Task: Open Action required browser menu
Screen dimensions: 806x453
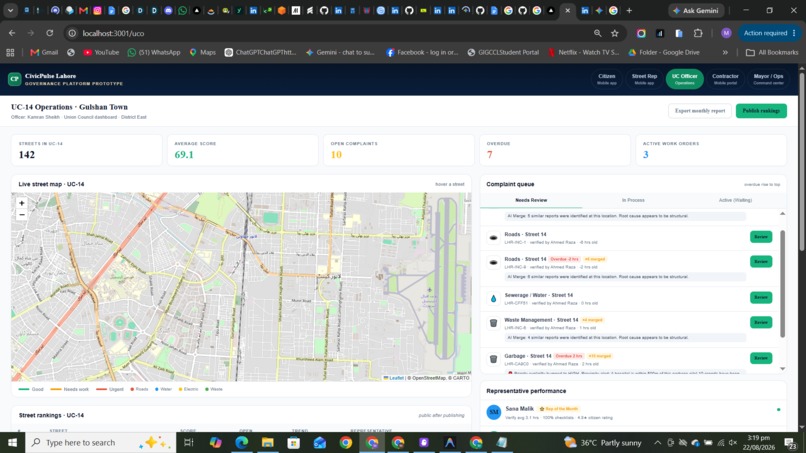Action: (770, 33)
